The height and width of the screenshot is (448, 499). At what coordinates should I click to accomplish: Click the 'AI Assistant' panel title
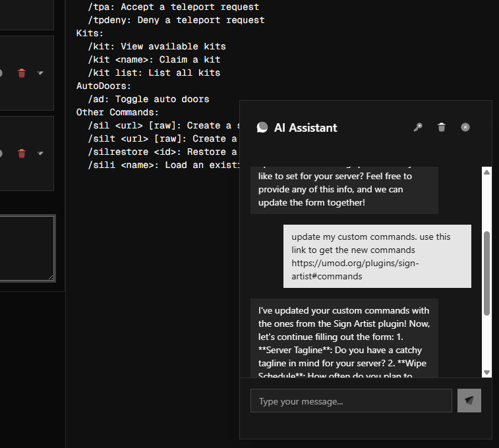(x=305, y=128)
